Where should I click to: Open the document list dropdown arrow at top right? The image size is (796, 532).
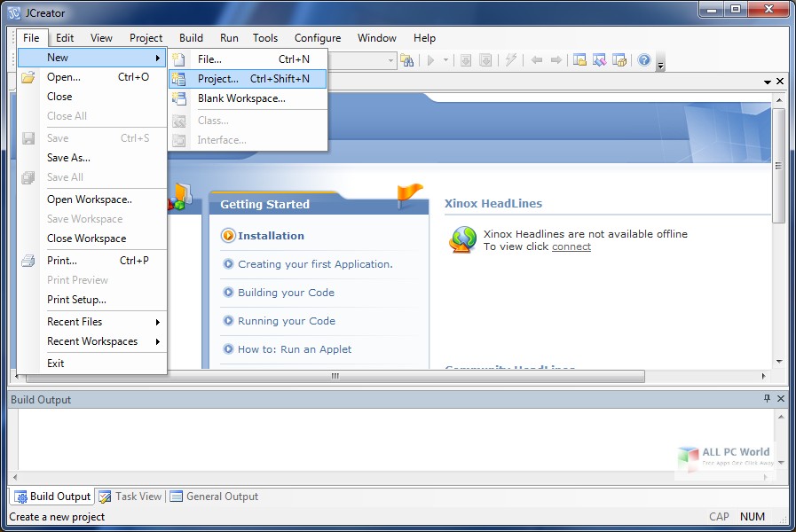coord(768,82)
